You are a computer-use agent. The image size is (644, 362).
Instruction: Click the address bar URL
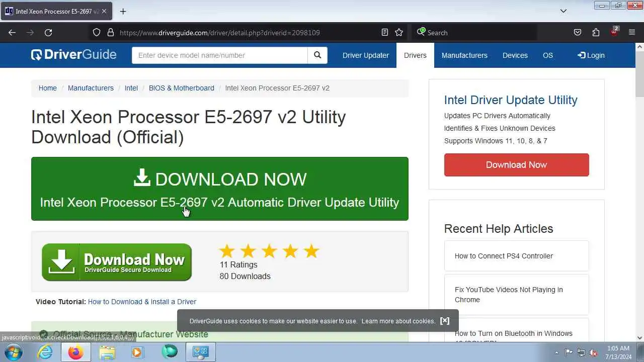pos(220,33)
